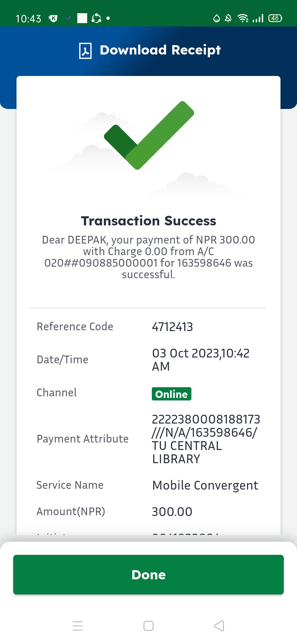Open recent apps via three-line icon
297x644 pixels.
pyautogui.click(x=78, y=626)
